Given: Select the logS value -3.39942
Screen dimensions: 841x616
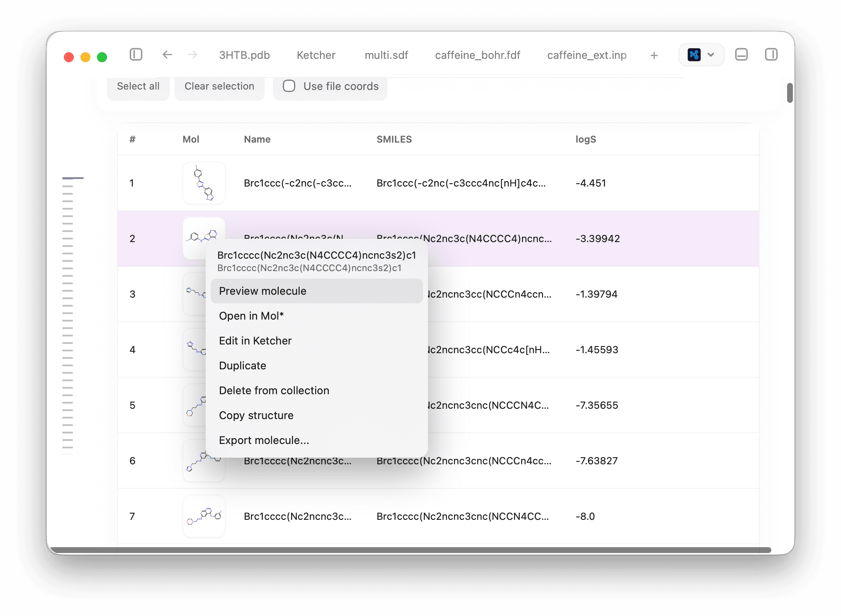Looking at the screenshot, I should tap(598, 239).
